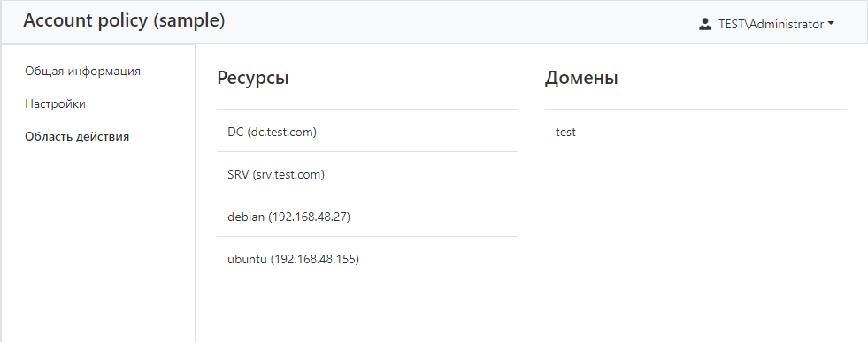Click the word ubuntu in resources
Screen dimensions: 868x342
(x=248, y=260)
